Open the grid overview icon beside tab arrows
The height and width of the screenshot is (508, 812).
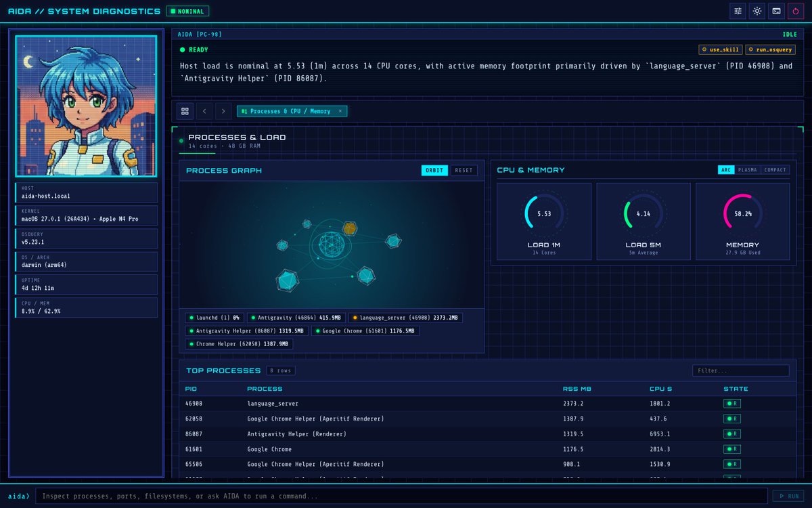pyautogui.click(x=185, y=111)
